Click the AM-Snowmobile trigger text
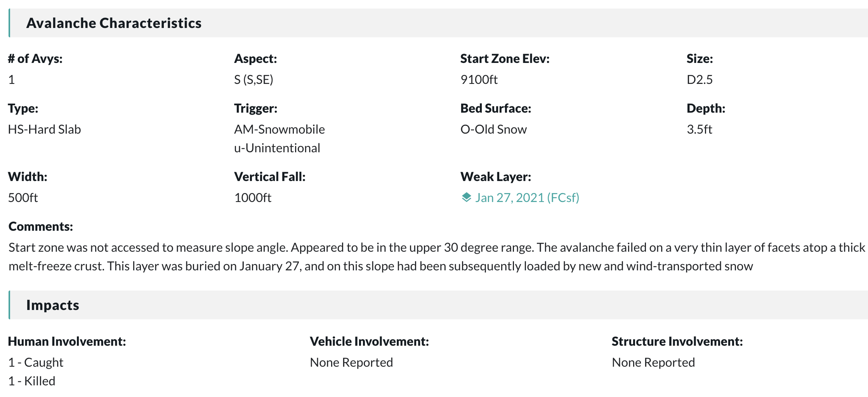The width and height of the screenshot is (868, 397). [x=279, y=129]
